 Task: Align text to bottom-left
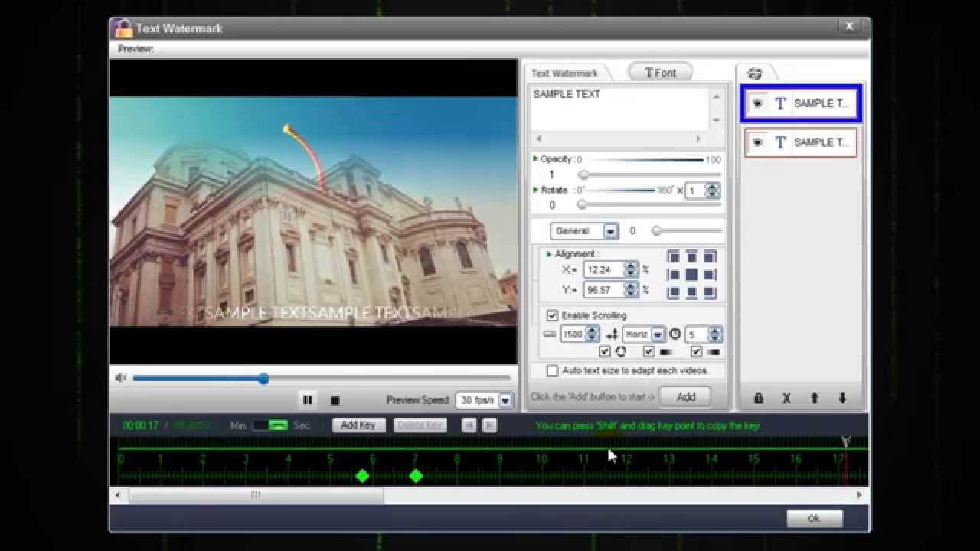click(x=674, y=292)
